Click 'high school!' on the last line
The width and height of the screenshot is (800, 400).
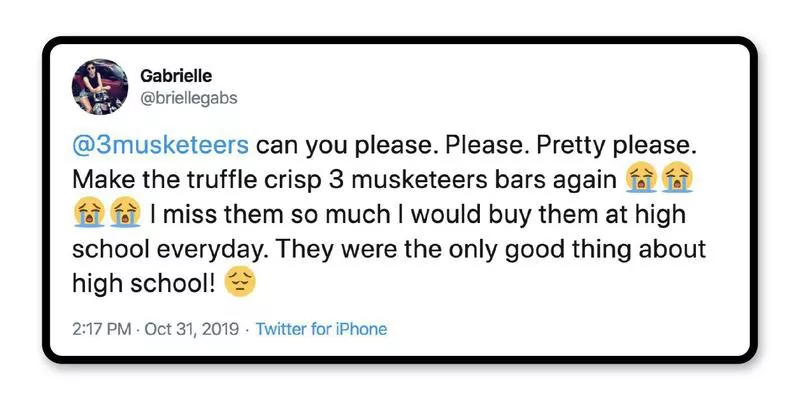pyautogui.click(x=143, y=284)
